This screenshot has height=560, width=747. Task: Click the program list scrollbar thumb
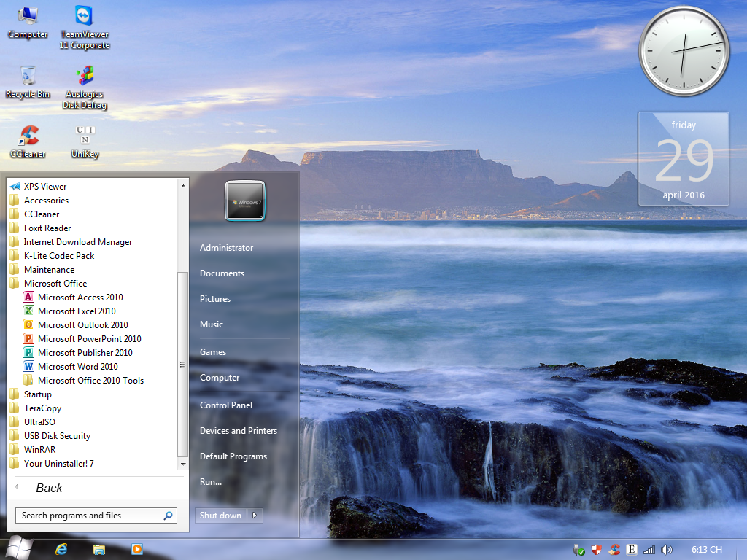click(x=182, y=365)
